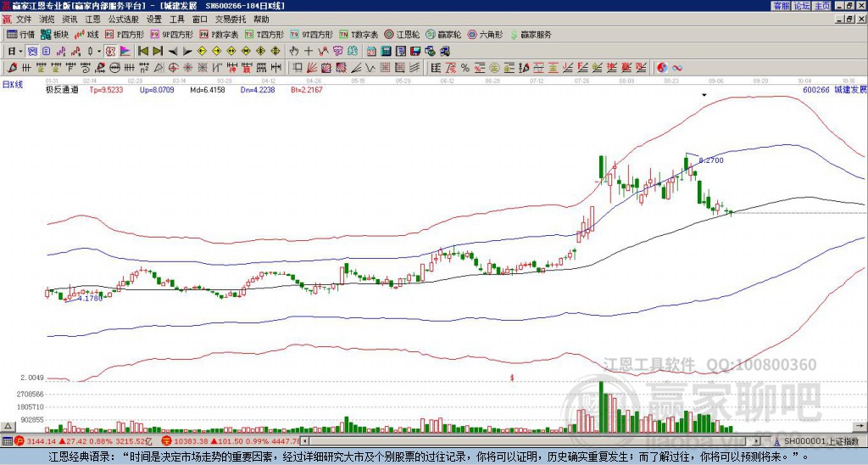
Task: Open the 公式选股 menu
Action: tap(124, 20)
